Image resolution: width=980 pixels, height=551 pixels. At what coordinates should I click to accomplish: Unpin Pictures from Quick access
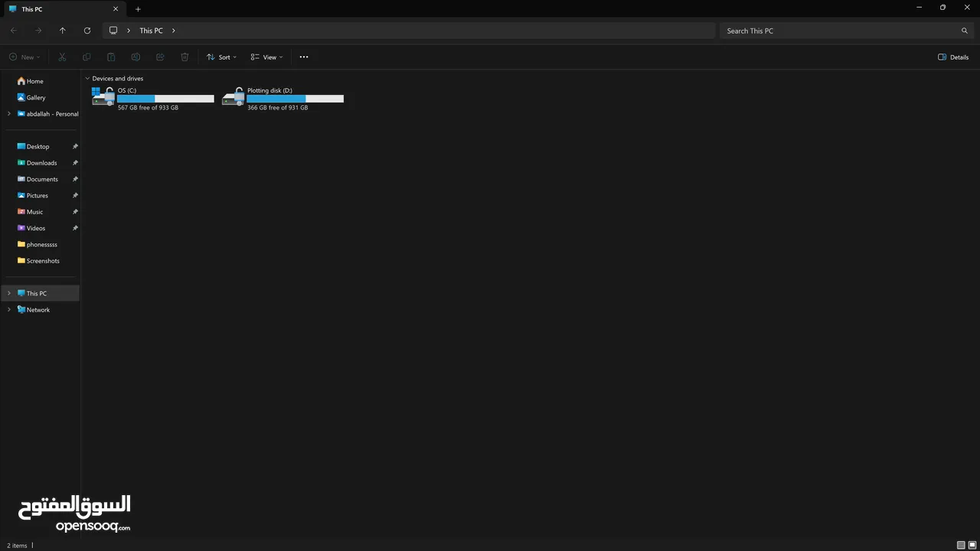(x=75, y=195)
